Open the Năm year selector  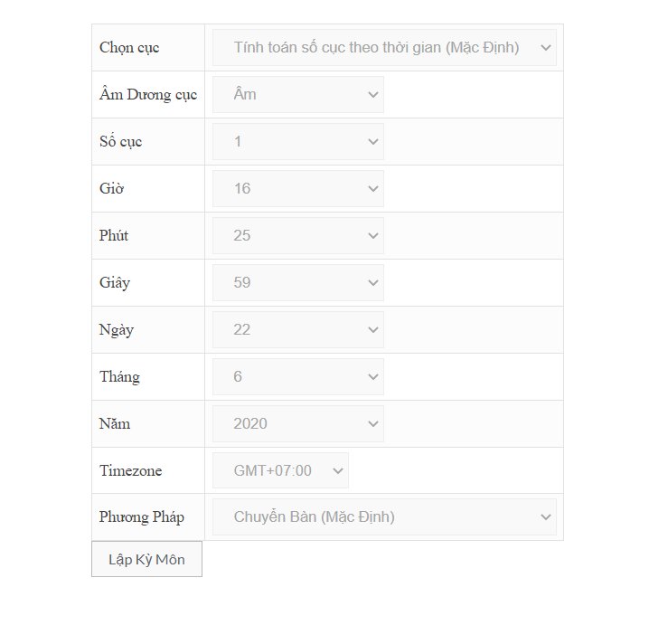pos(297,423)
